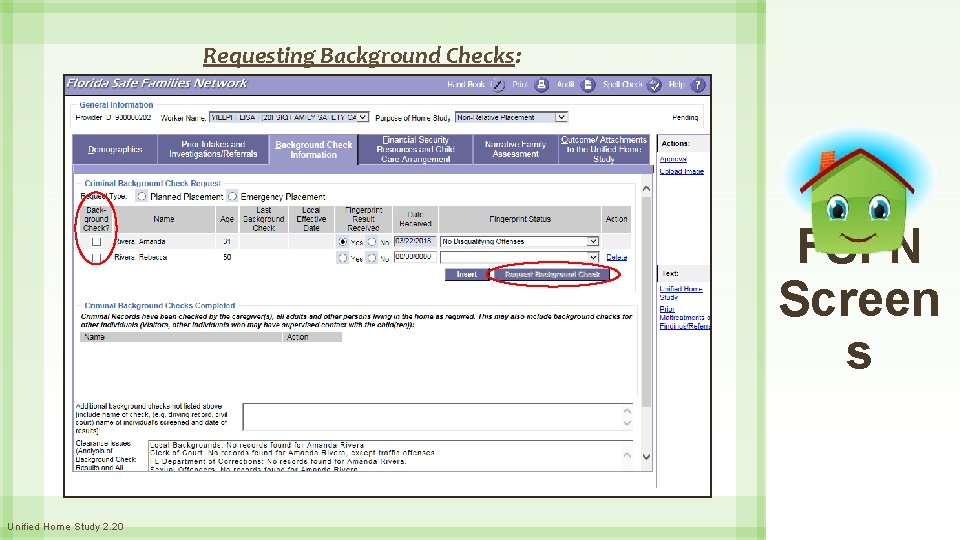Image resolution: width=960 pixels, height=540 pixels.
Task: Click main panel scroll up arrow
Action: [647, 189]
